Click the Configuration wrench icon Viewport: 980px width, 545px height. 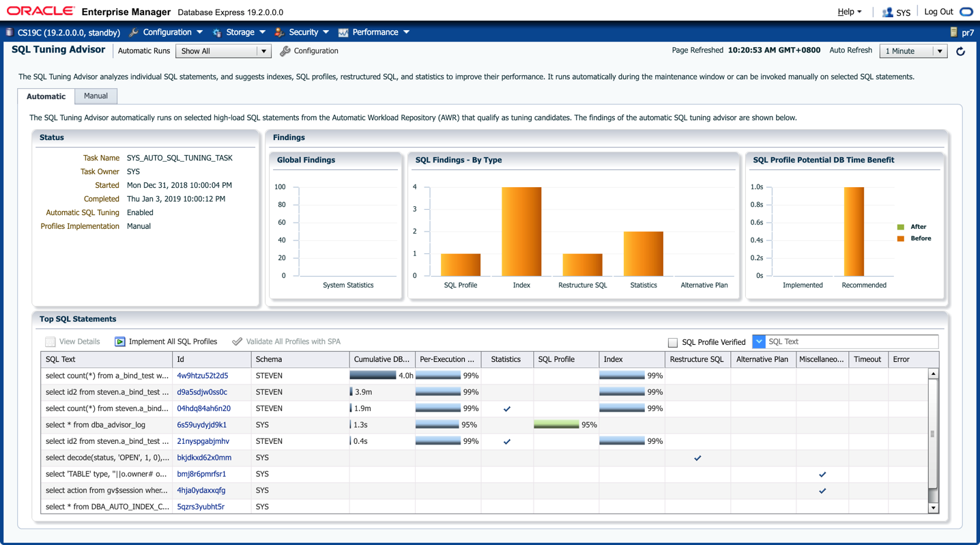285,51
